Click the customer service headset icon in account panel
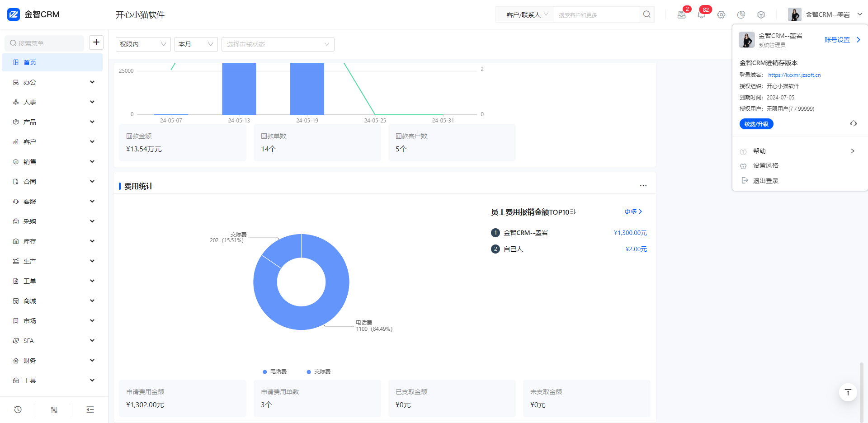Viewport: 868px width, 423px height. (853, 123)
